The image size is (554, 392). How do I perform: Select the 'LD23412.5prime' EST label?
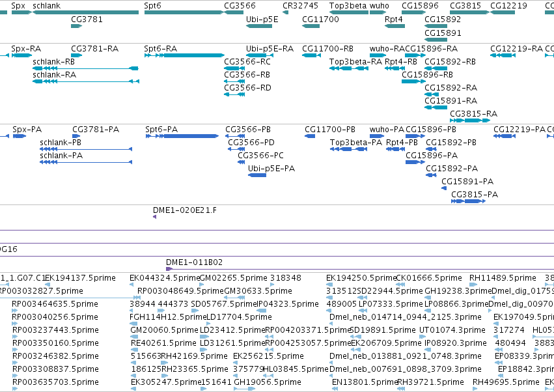point(232,330)
